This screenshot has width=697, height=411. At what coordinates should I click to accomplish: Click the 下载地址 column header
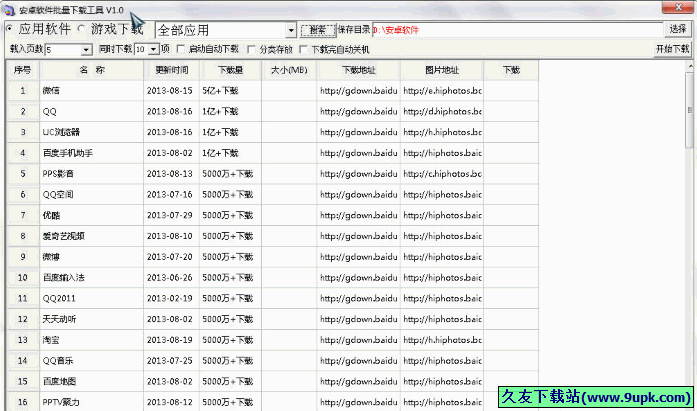[x=358, y=70]
